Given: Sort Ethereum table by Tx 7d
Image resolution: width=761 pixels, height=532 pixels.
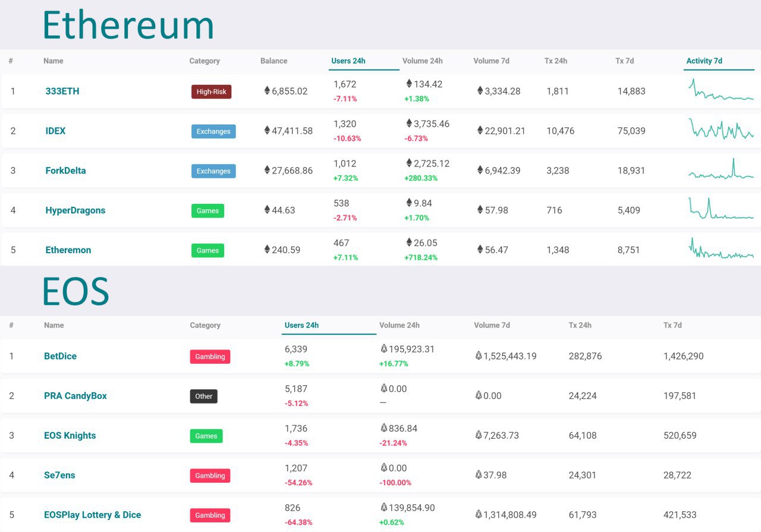Looking at the screenshot, I should click(625, 61).
